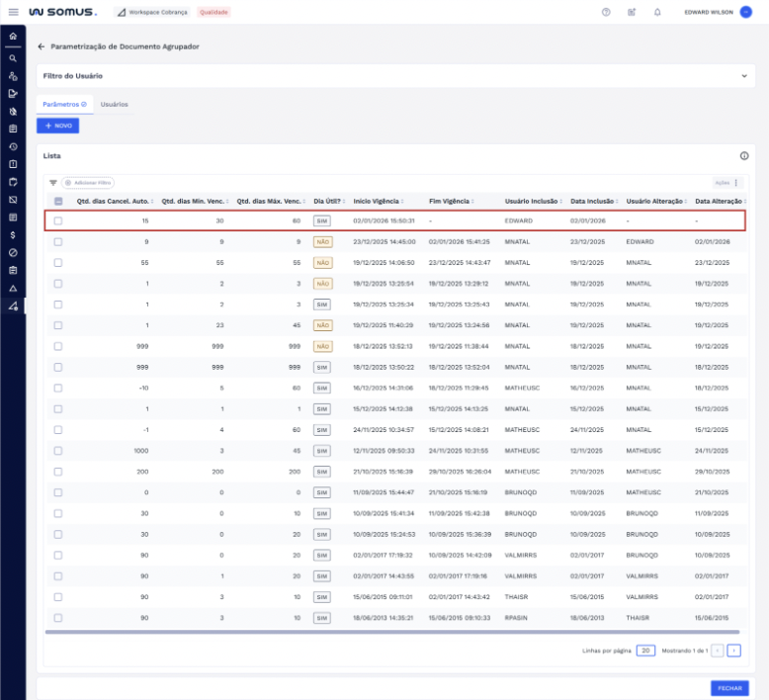769x700 pixels.
Task: Click the home icon in sidebar
Action: (x=13, y=37)
